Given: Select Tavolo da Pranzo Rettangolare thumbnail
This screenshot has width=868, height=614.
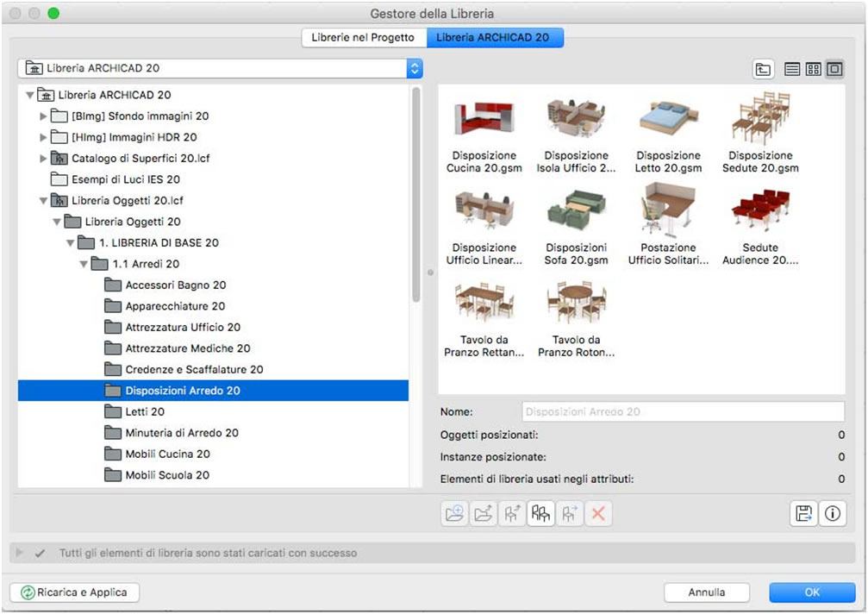Looking at the screenshot, I should (x=484, y=319).
